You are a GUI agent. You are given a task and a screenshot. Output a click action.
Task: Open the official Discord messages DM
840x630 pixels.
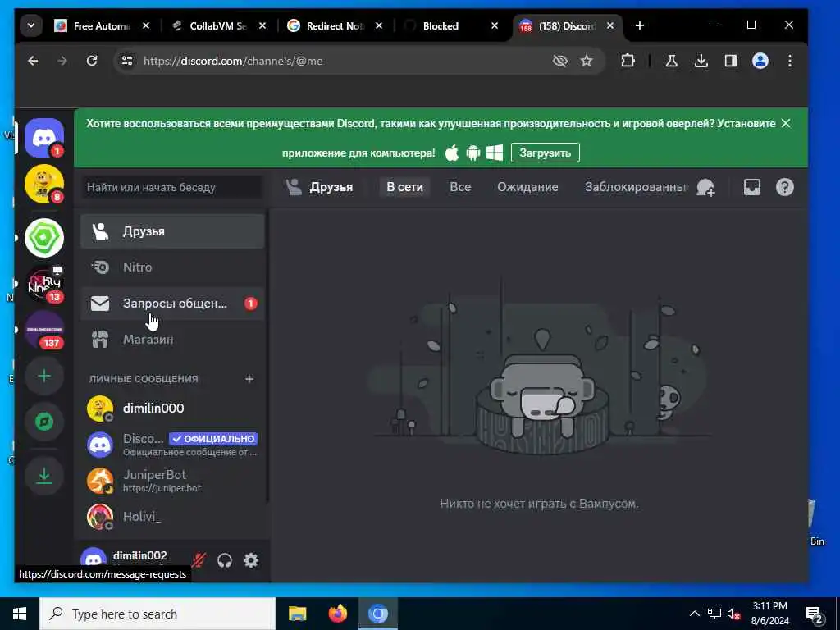coord(172,445)
